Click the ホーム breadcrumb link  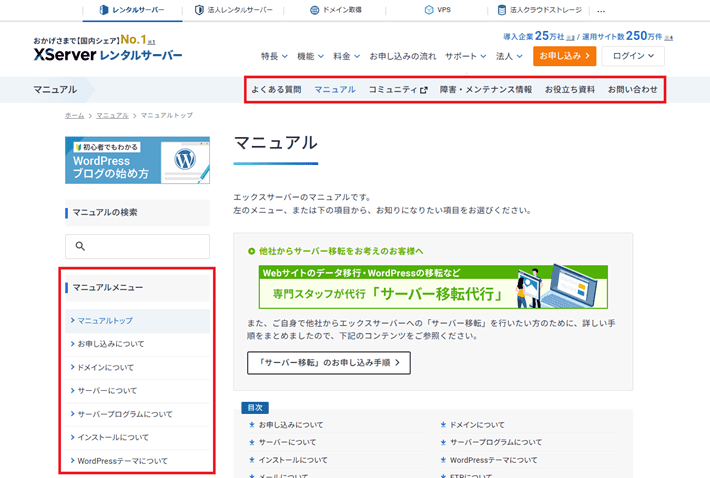(x=74, y=115)
